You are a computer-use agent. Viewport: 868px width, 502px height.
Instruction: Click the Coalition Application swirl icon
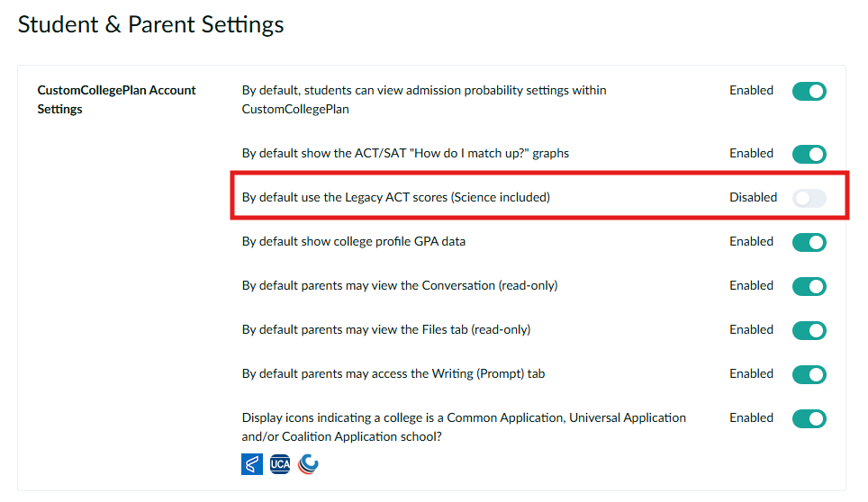[x=308, y=464]
